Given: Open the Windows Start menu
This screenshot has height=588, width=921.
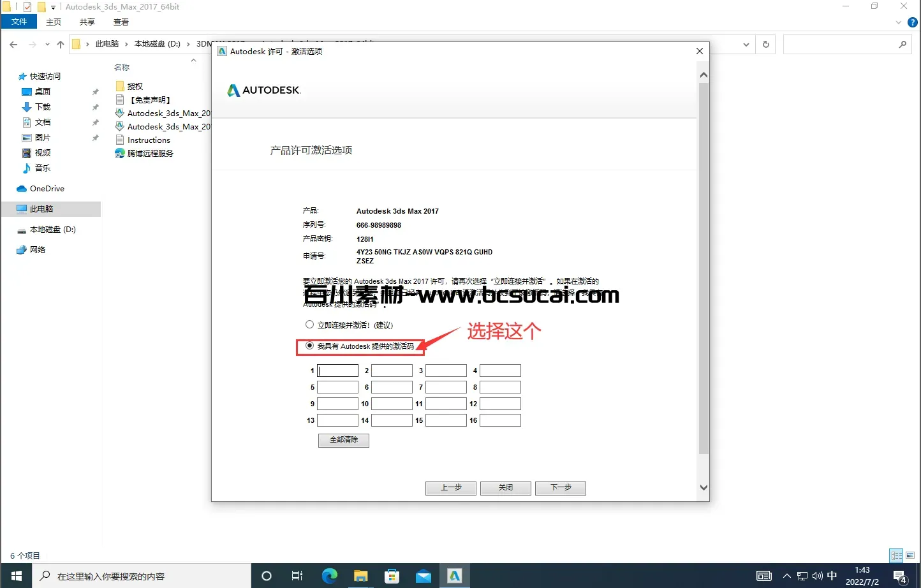Looking at the screenshot, I should (17, 576).
